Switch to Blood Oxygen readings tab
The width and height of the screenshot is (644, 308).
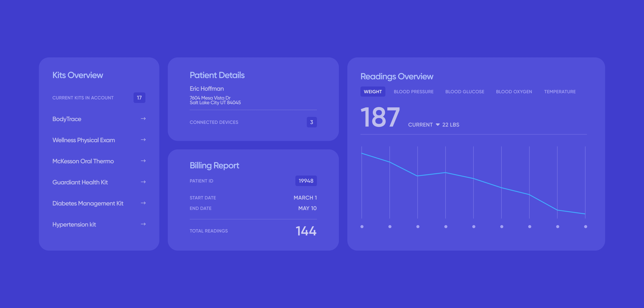tap(514, 92)
